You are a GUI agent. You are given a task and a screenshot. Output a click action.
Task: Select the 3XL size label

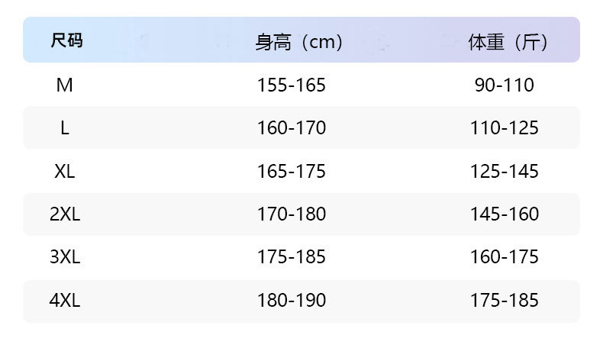click(x=65, y=257)
